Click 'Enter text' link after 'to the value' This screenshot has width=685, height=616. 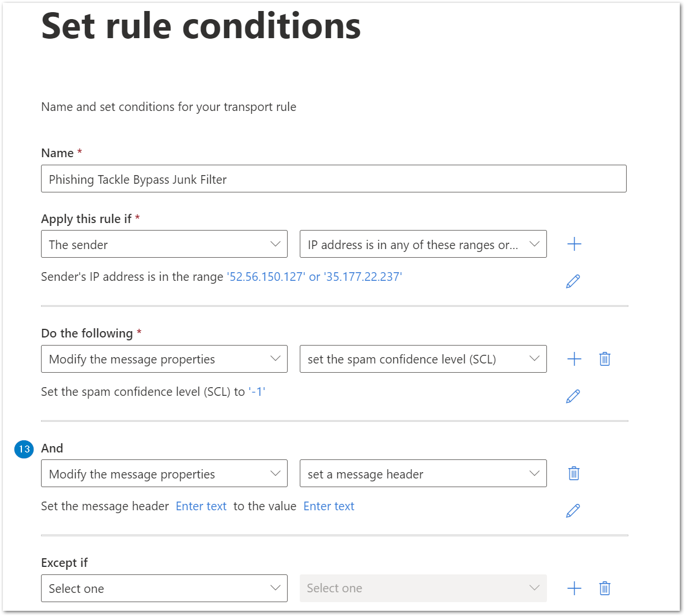point(329,506)
